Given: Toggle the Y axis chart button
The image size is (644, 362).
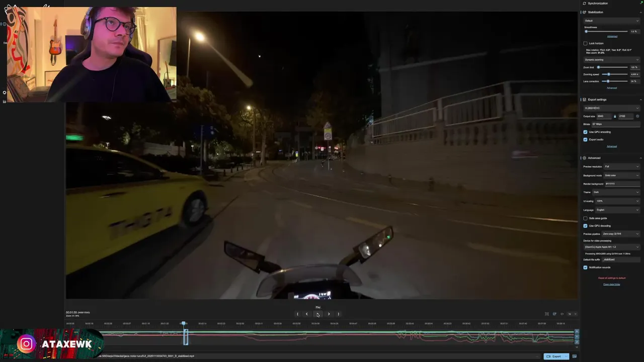Looking at the screenshot, I should tap(577, 336).
